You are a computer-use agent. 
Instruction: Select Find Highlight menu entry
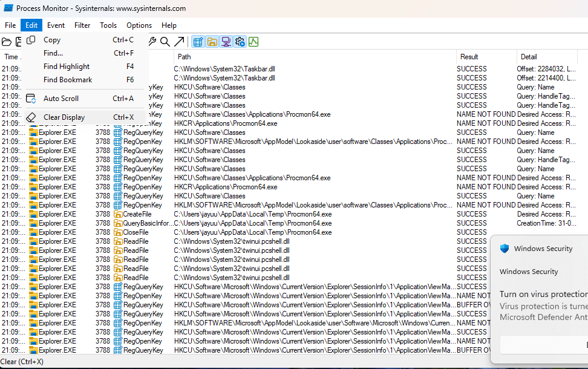pos(84,67)
